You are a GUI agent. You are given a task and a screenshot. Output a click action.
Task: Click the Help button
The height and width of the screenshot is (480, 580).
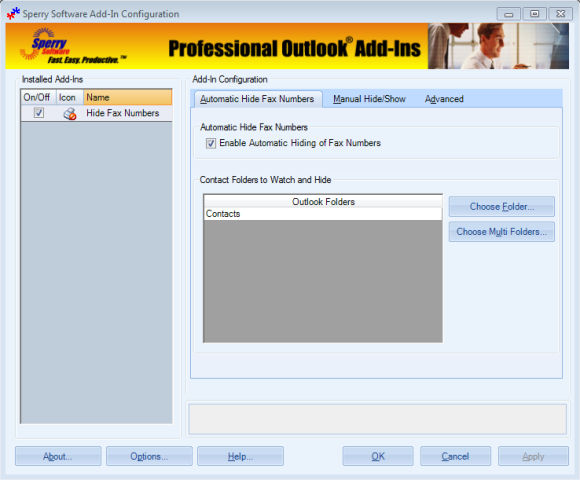click(240, 456)
